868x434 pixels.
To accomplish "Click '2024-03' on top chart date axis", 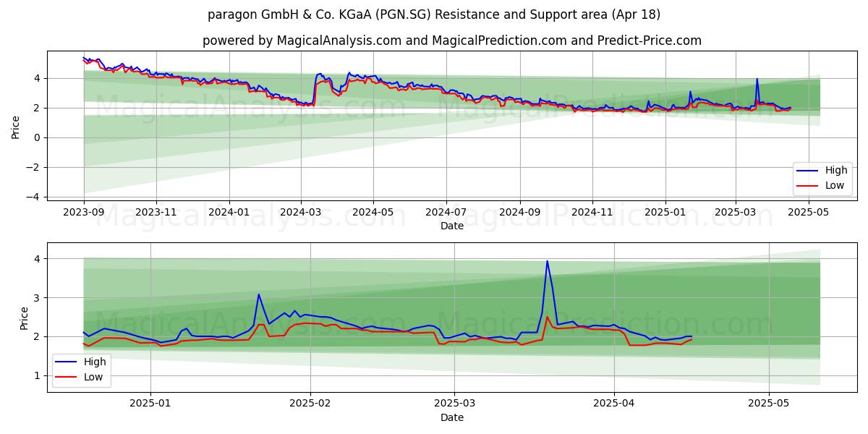I will pos(301,213).
